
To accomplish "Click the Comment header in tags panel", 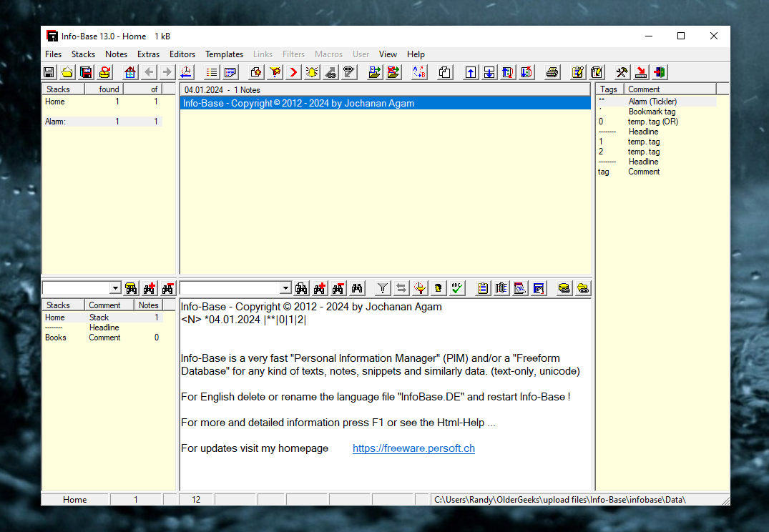I will (x=670, y=89).
